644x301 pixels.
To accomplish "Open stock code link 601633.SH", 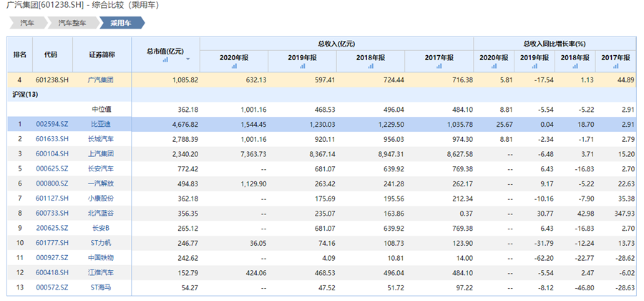I will [x=52, y=139].
